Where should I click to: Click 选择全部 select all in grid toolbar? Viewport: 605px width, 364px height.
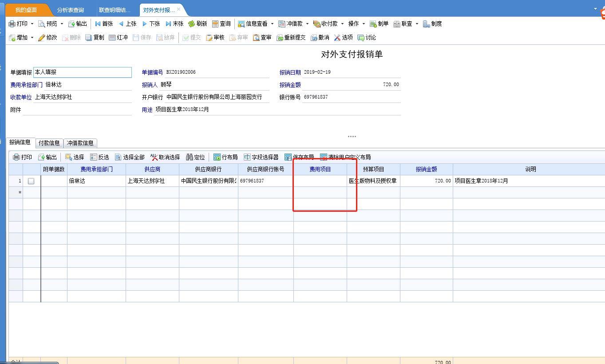point(130,157)
